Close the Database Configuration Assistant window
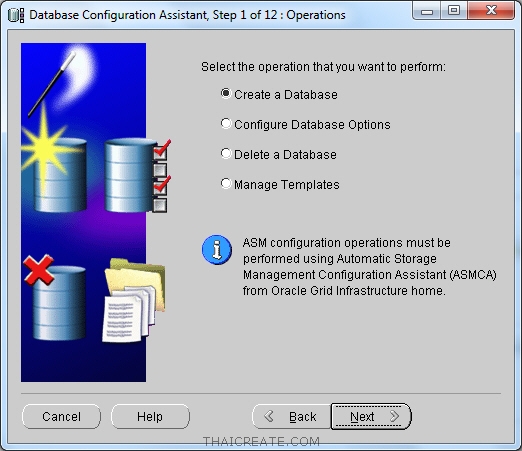Viewport: 522px width, 451px height. (x=491, y=11)
